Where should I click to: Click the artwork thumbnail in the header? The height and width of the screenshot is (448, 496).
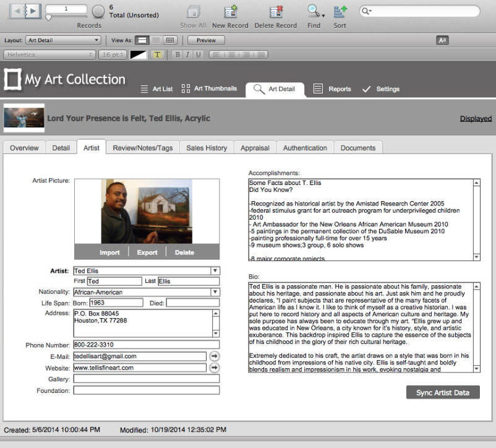pos(23,116)
